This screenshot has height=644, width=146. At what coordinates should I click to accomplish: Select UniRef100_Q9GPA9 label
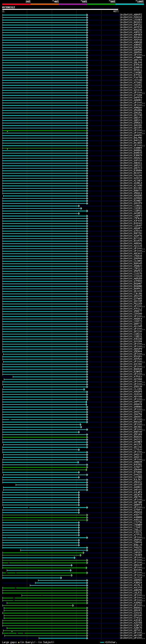pyautogui.click(x=131, y=259)
